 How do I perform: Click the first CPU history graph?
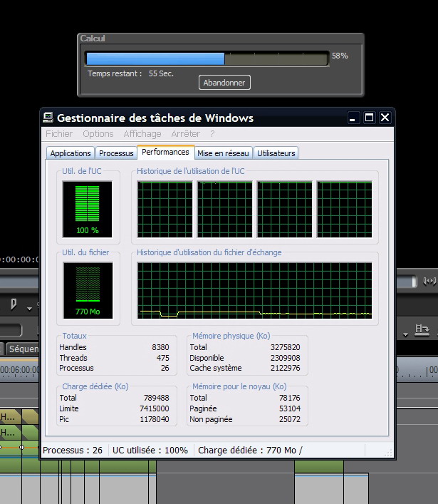(165, 210)
